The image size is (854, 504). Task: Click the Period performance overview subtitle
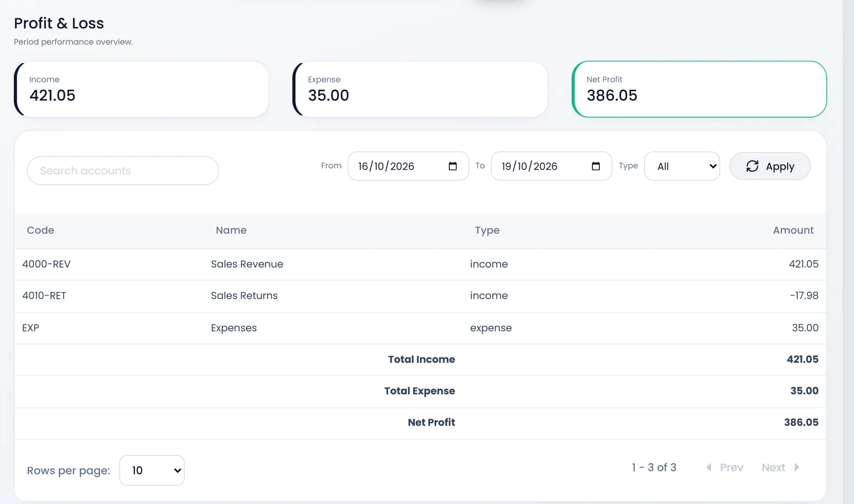click(73, 42)
